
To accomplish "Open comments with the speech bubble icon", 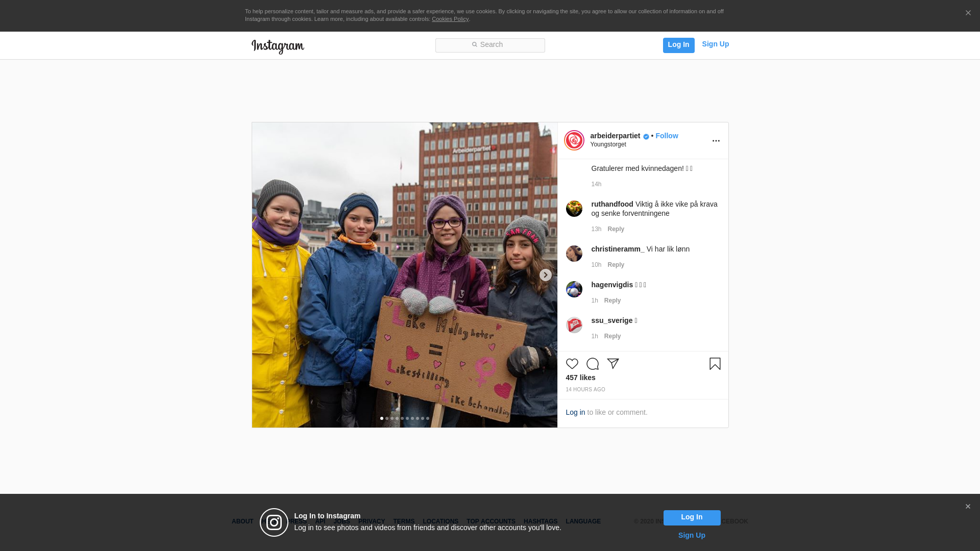I will pyautogui.click(x=593, y=364).
